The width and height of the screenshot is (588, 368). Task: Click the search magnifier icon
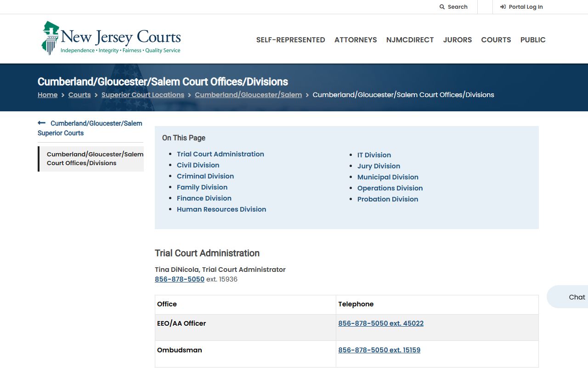click(442, 7)
